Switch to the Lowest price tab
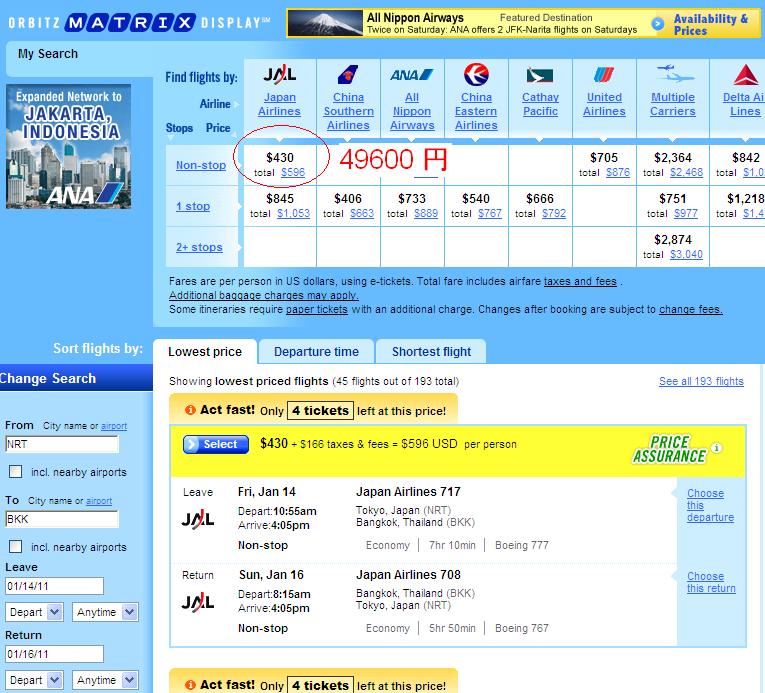765x693 pixels. pyautogui.click(x=205, y=351)
